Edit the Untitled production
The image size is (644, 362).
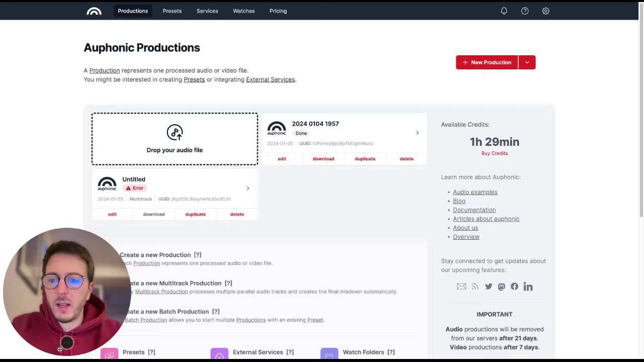[112, 214]
